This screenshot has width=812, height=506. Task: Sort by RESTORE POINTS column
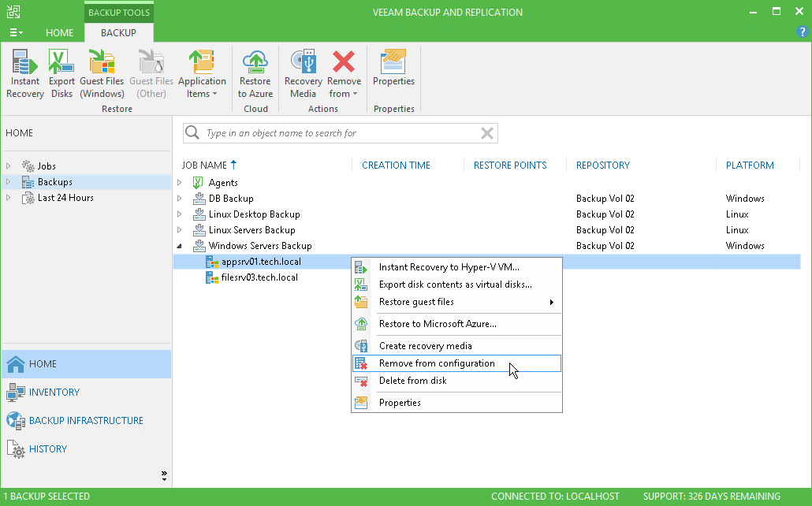click(510, 166)
